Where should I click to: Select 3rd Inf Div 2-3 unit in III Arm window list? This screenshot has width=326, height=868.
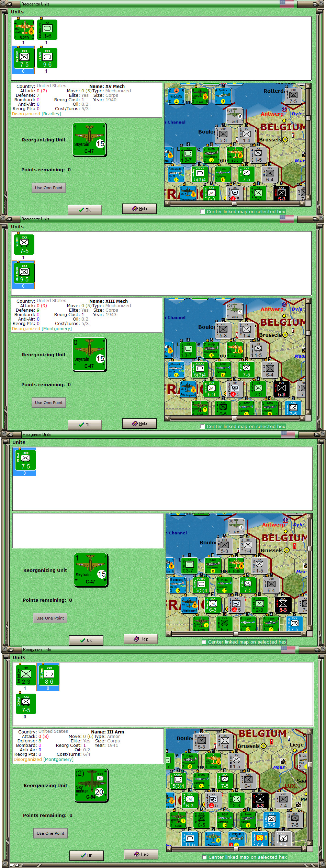coord(26,675)
